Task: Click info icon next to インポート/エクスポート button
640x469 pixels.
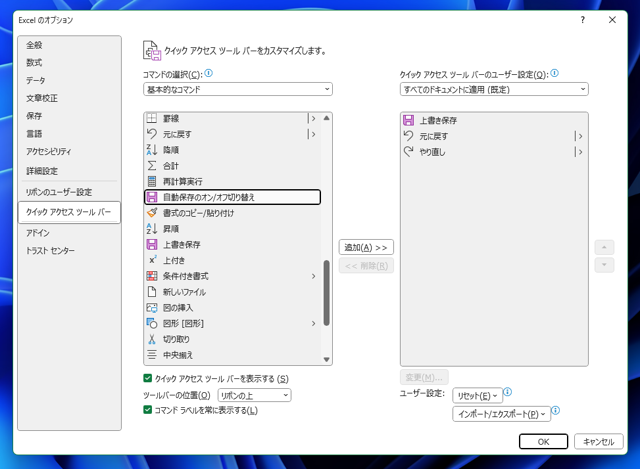Action: 556,410
